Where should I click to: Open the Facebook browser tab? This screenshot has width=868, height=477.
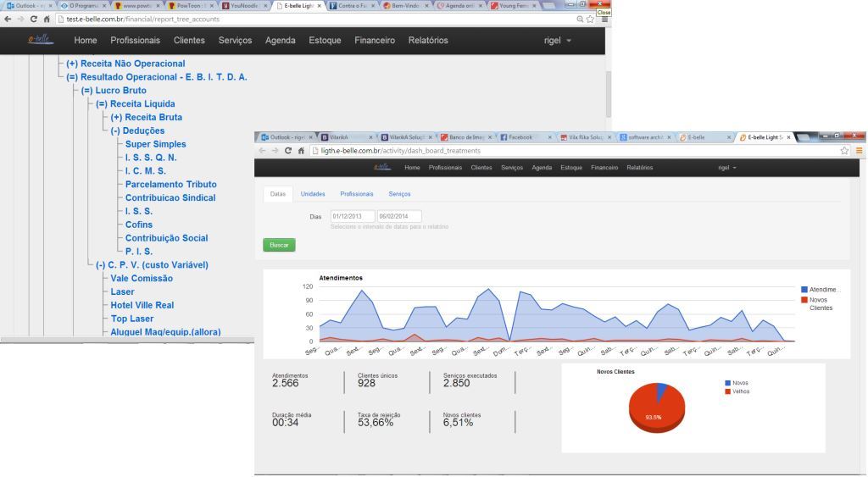520,136
